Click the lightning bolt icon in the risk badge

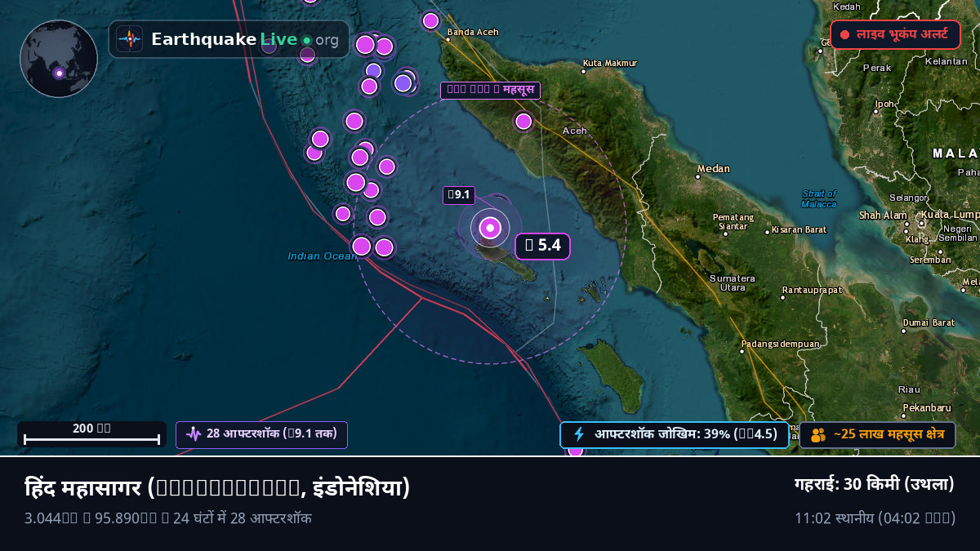click(579, 434)
